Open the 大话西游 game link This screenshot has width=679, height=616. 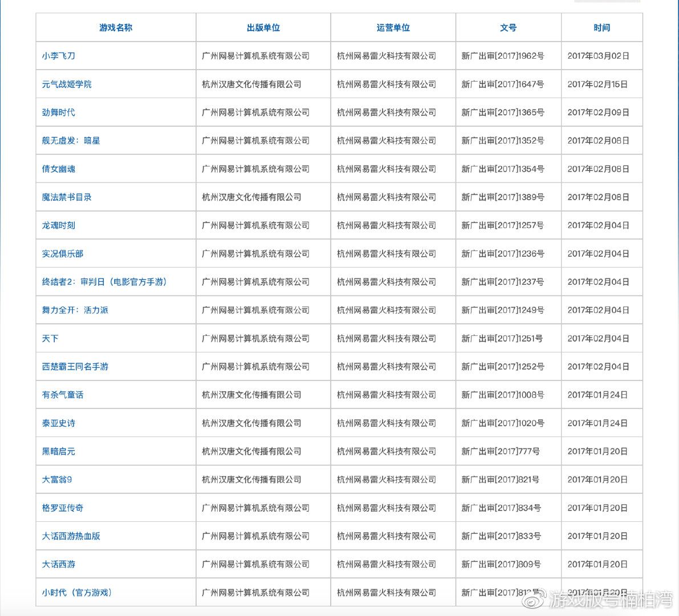click(59, 565)
